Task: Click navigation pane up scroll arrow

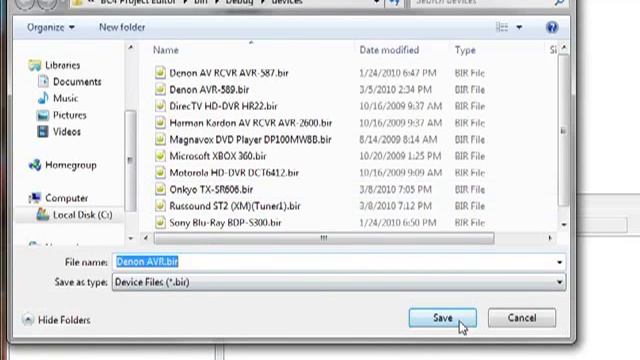Action: (131, 48)
